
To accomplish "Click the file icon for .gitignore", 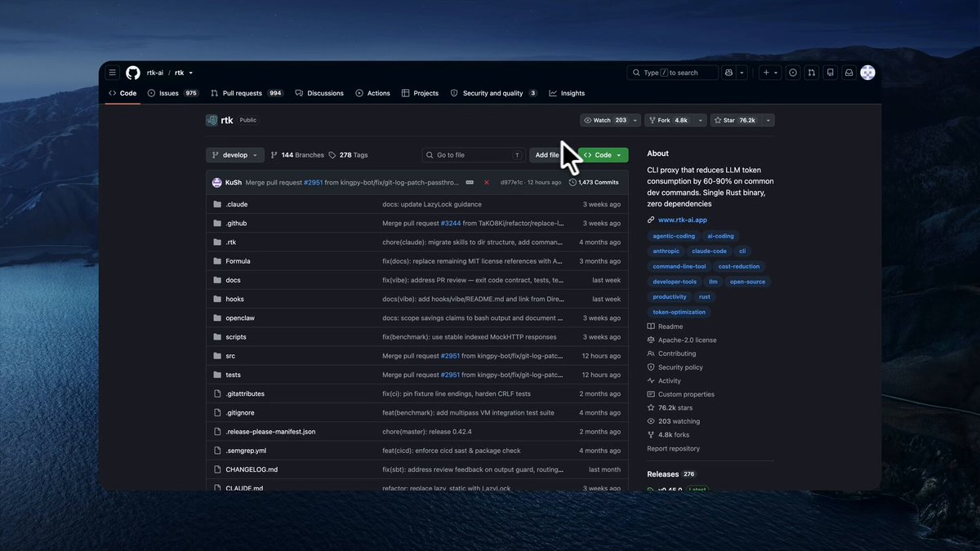I will click(217, 413).
